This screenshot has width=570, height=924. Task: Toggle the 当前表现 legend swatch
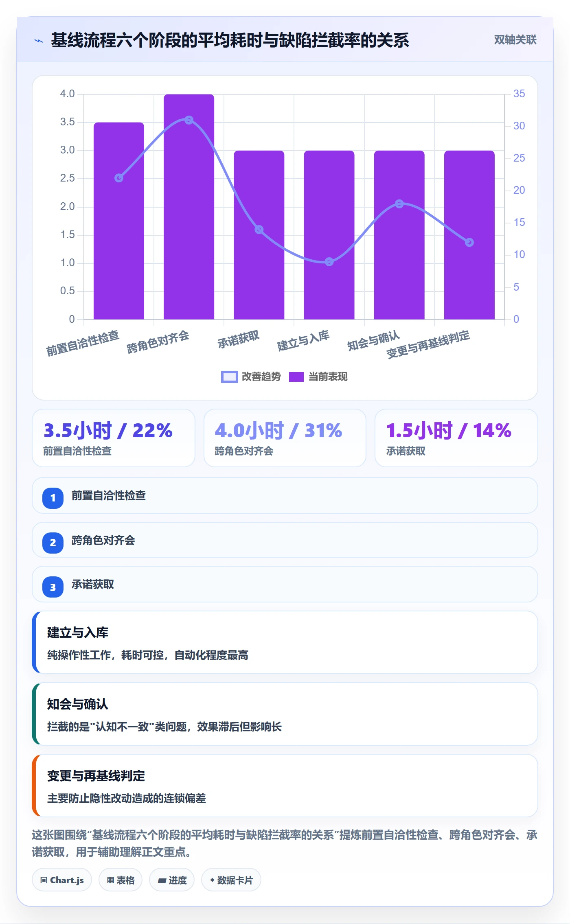click(x=296, y=377)
